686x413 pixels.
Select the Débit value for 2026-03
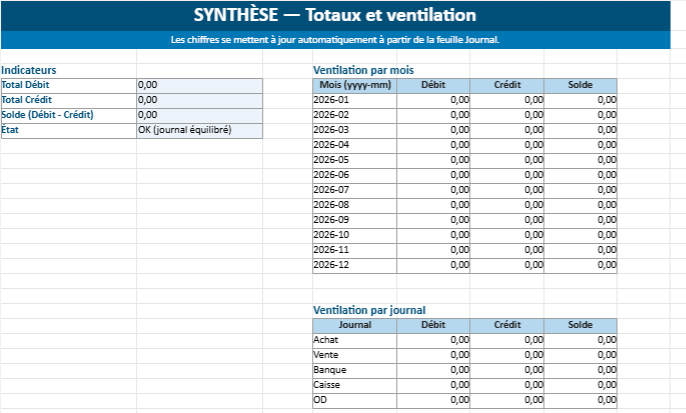(434, 130)
